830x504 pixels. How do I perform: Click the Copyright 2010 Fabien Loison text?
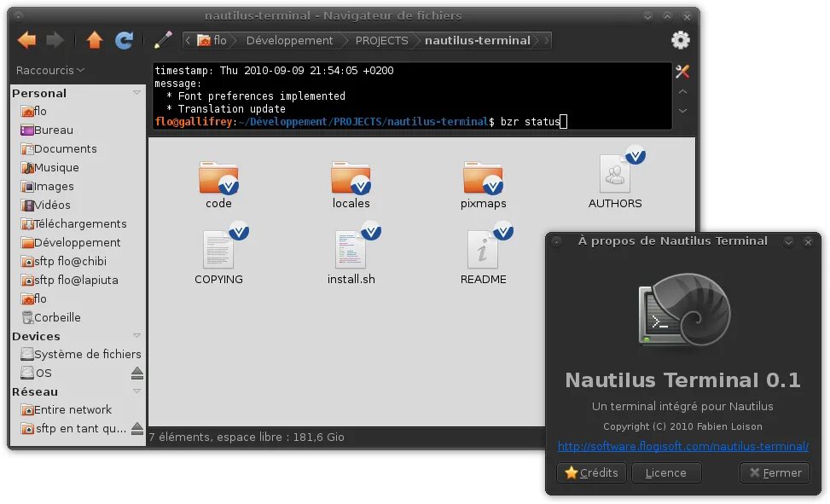pos(682,426)
